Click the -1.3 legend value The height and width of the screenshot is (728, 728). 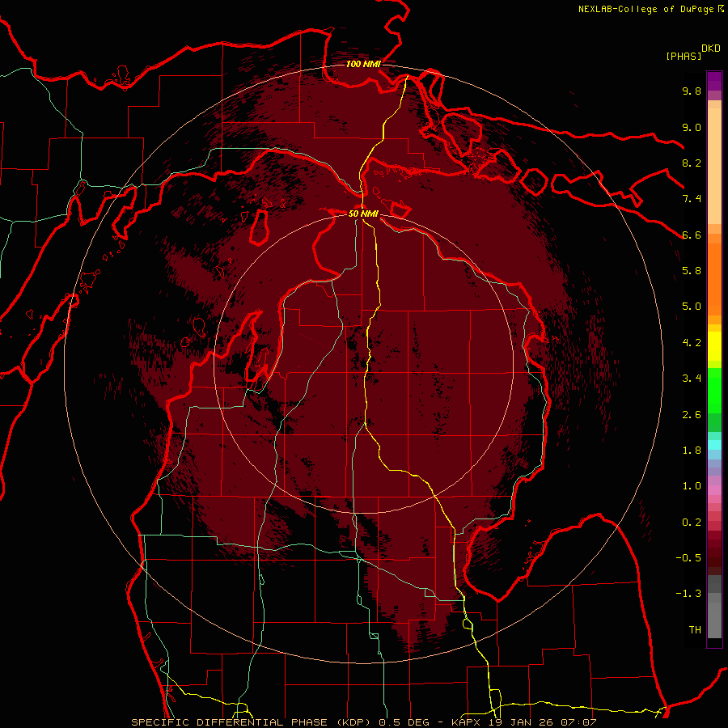688,594
